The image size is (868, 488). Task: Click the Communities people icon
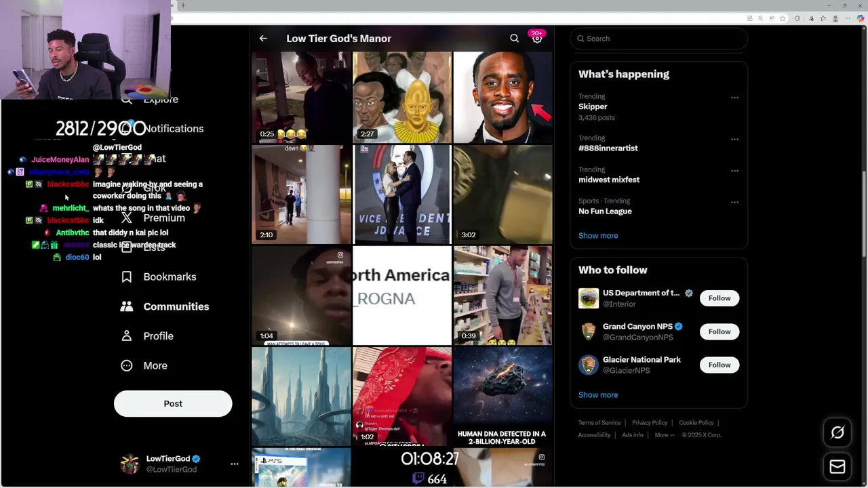point(127,306)
